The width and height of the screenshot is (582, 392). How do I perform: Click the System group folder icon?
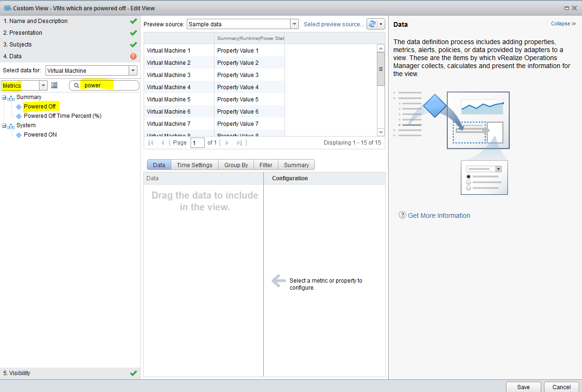click(11, 126)
